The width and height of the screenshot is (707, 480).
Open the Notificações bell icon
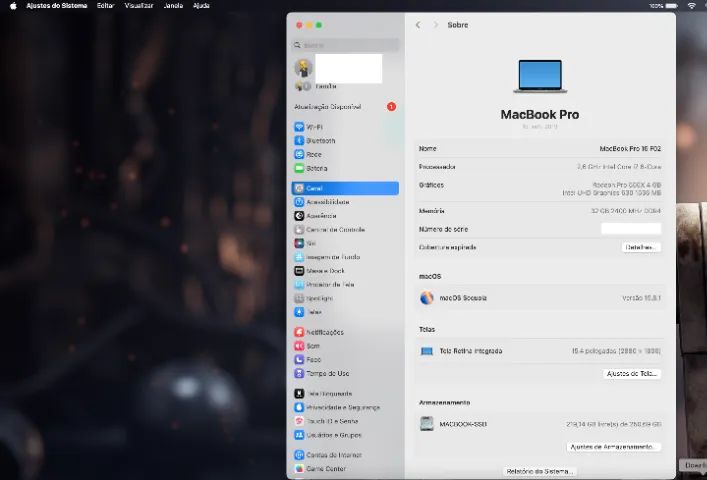coord(299,332)
